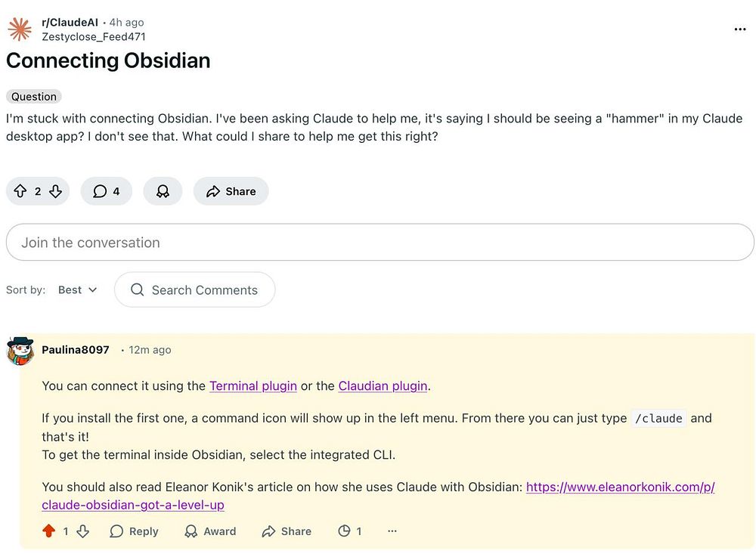Award Paulina8097's comment
This screenshot has height=554, width=756.
(x=210, y=531)
